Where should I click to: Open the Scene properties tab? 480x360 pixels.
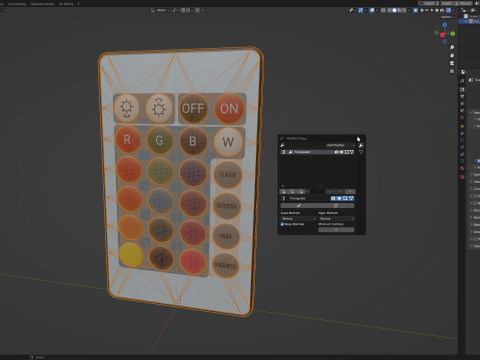point(462,110)
